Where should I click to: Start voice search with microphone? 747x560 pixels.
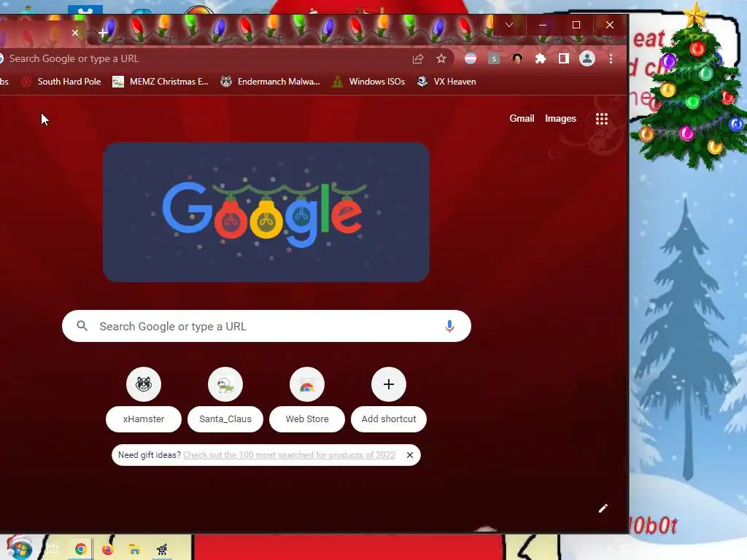(x=449, y=326)
